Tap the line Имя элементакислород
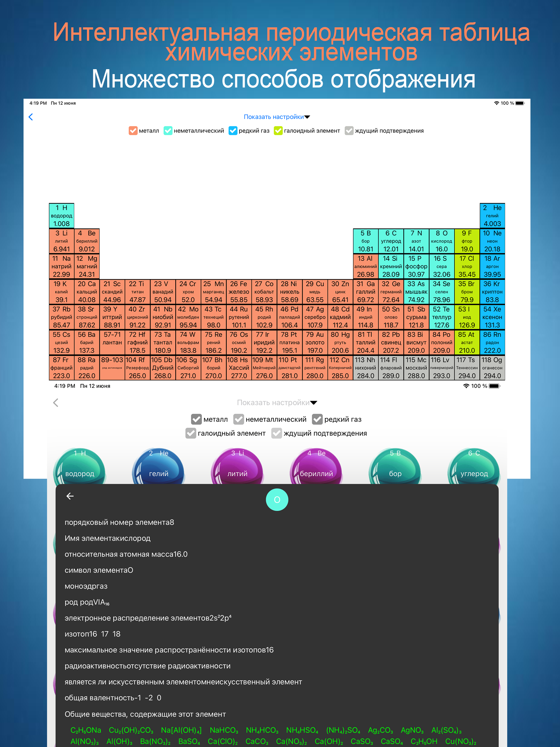Screen dimensions: 560x747 pos(107,538)
